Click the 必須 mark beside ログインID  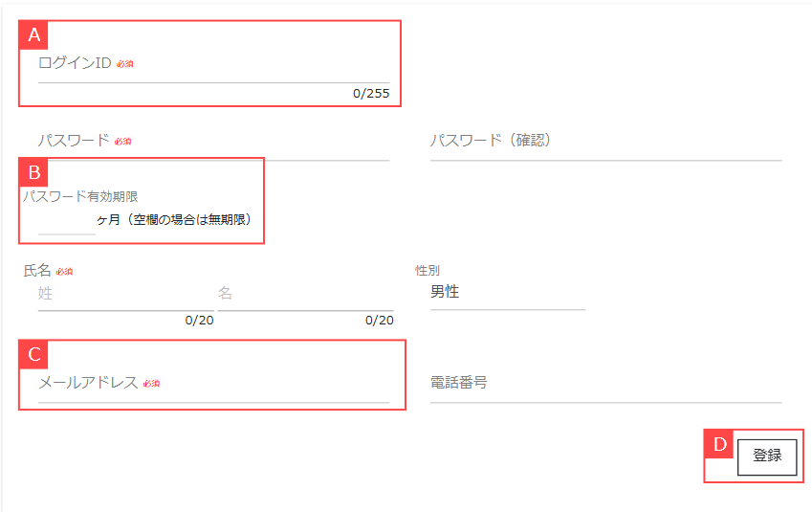(125, 64)
